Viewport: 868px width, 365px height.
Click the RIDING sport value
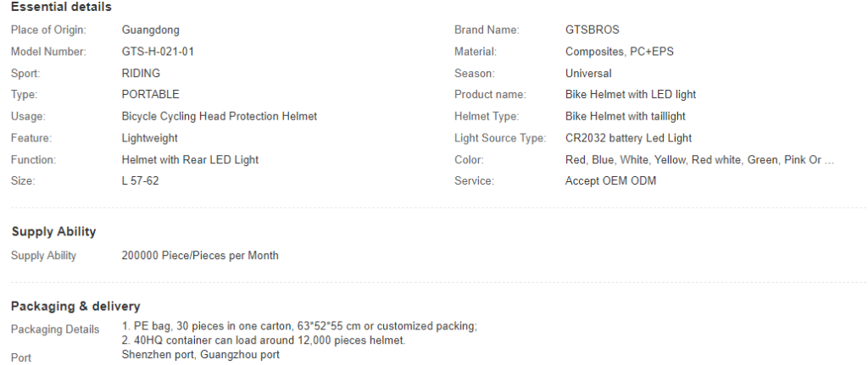[x=142, y=73]
